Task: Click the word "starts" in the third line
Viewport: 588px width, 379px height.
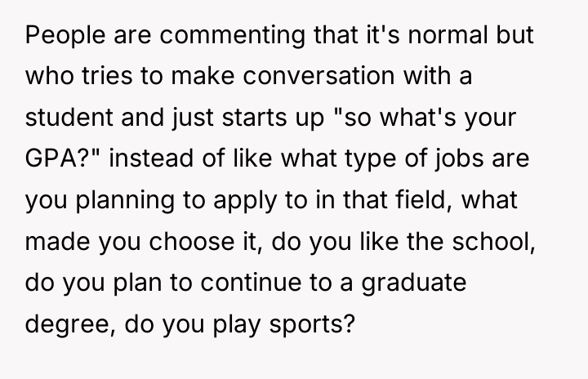Action: [254, 118]
